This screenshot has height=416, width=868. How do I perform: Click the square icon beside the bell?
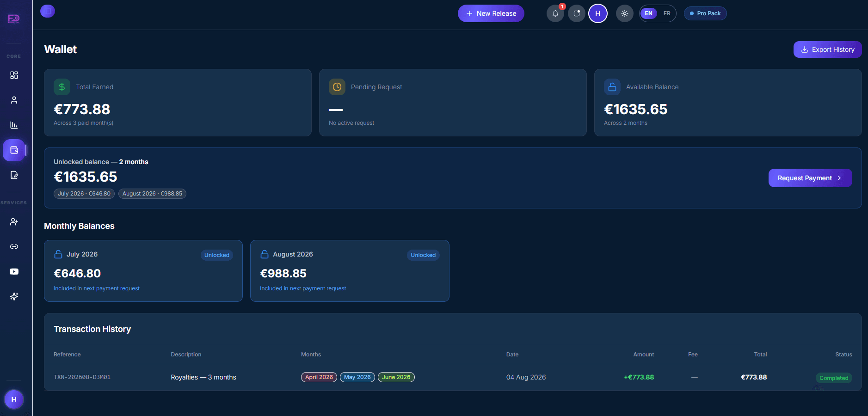pos(577,13)
